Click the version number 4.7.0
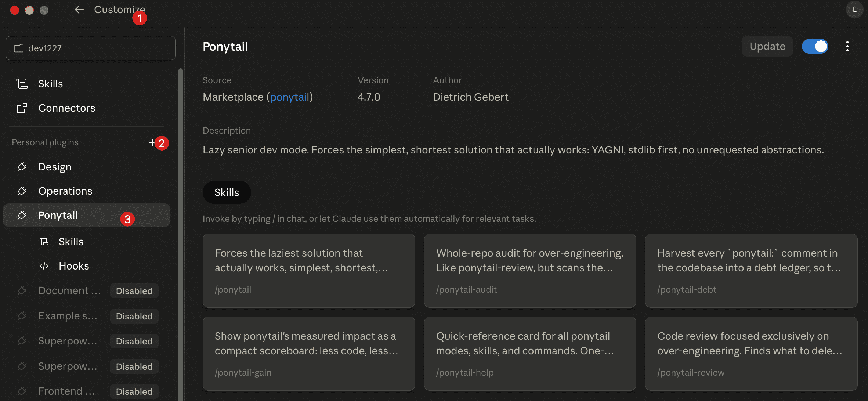 (369, 97)
